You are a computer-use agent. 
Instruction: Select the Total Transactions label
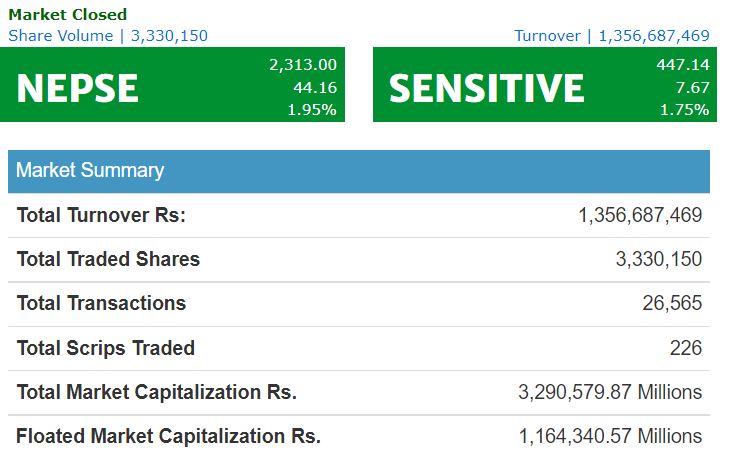pos(101,303)
